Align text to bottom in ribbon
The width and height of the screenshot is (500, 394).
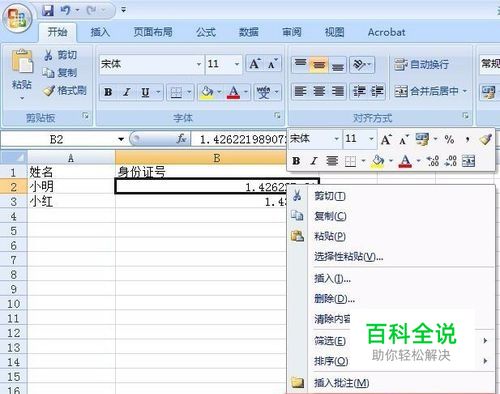[x=337, y=64]
